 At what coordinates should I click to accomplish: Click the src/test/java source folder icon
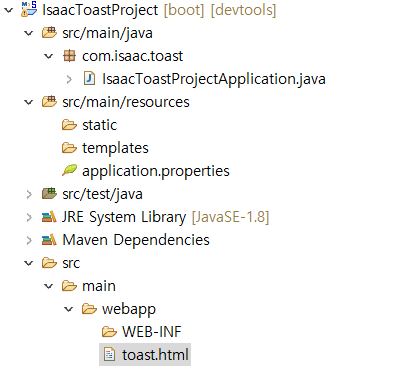coord(49,194)
